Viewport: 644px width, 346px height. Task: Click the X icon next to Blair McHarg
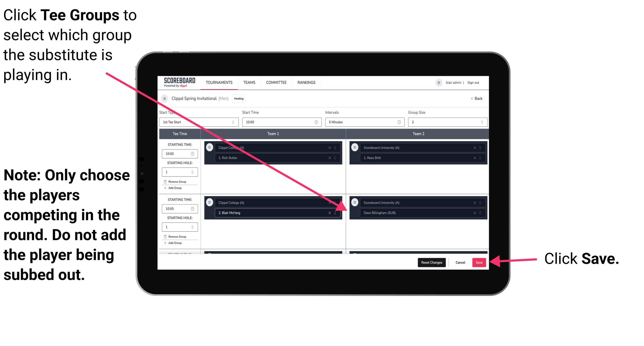330,213
